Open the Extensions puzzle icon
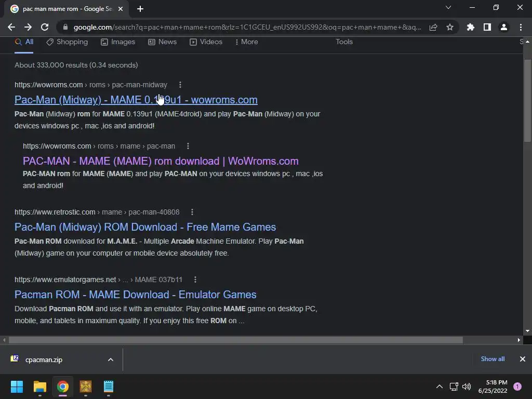Viewport: 532px width, 399px height. (471, 27)
